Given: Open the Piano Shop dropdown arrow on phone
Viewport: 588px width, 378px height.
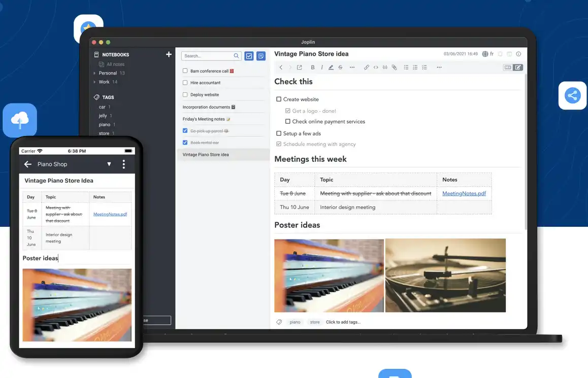Looking at the screenshot, I should point(109,164).
